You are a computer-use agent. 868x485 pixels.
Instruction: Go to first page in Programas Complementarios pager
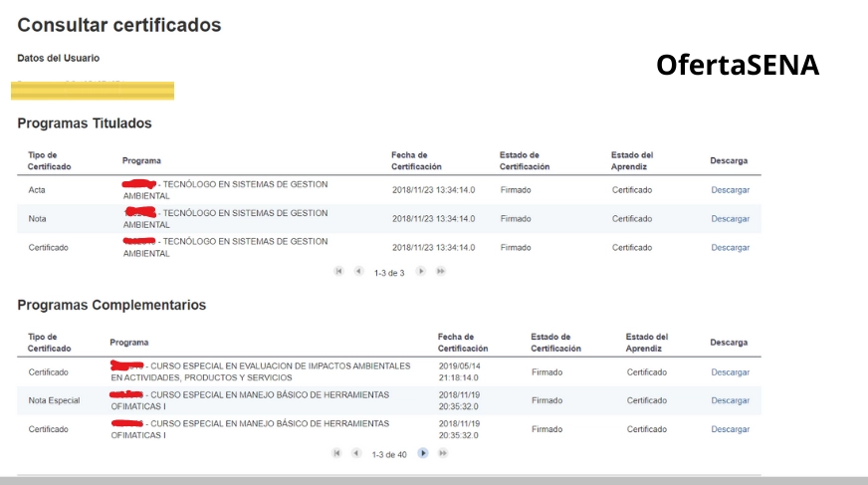tap(336, 453)
